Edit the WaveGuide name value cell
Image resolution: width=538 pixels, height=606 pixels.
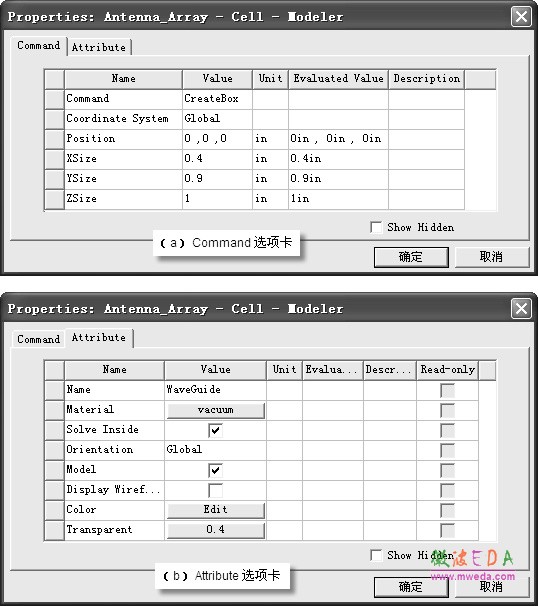point(215,390)
